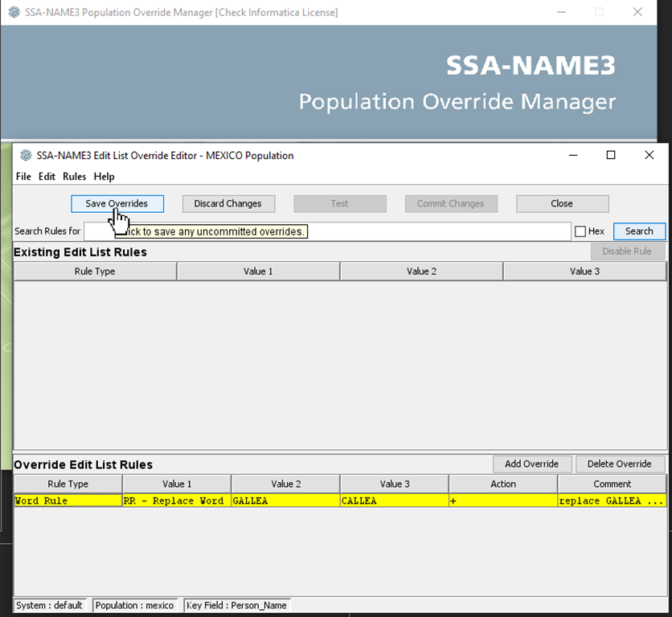The width and height of the screenshot is (672, 617).
Task: Click Value 3 header in Override Edit List Rules
Action: 395,484
